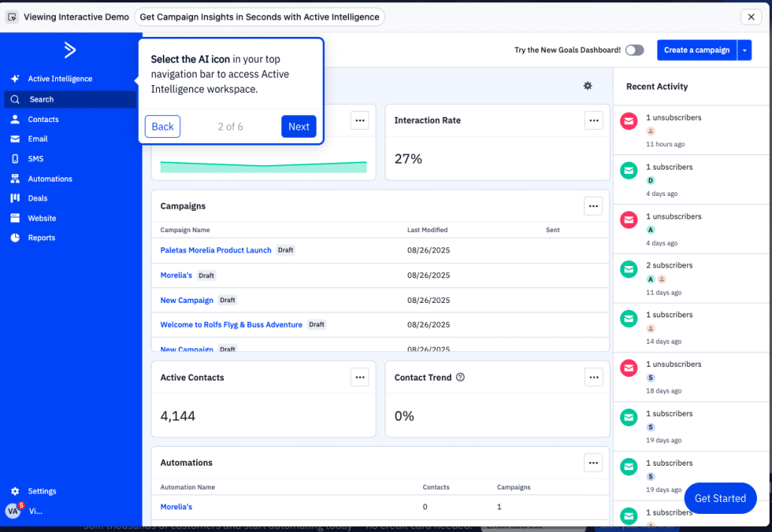This screenshot has width=772, height=532.
Task: Open the Email section icon
Action: pos(14,139)
